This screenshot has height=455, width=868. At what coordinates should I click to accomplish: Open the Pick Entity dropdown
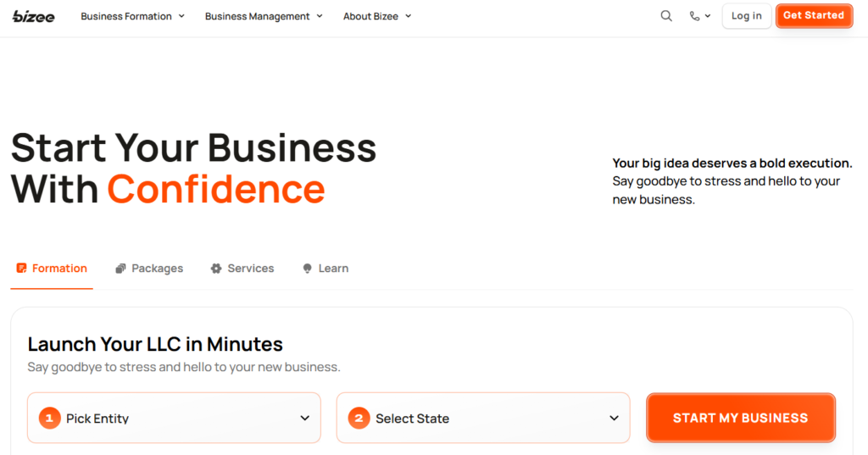174,418
